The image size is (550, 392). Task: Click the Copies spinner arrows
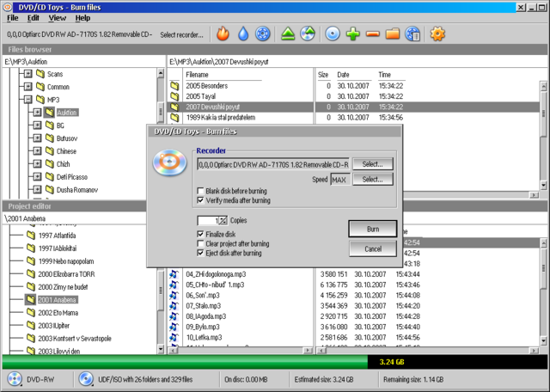pos(223,220)
